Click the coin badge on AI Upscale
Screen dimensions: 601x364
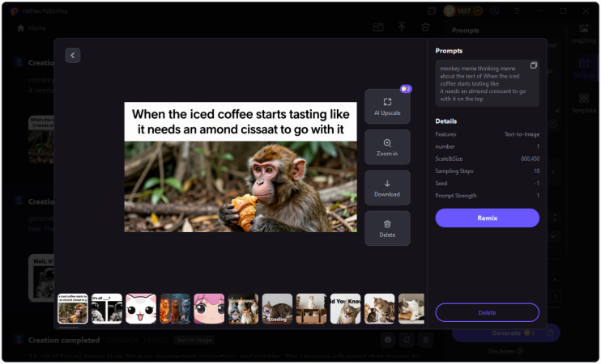(406, 89)
